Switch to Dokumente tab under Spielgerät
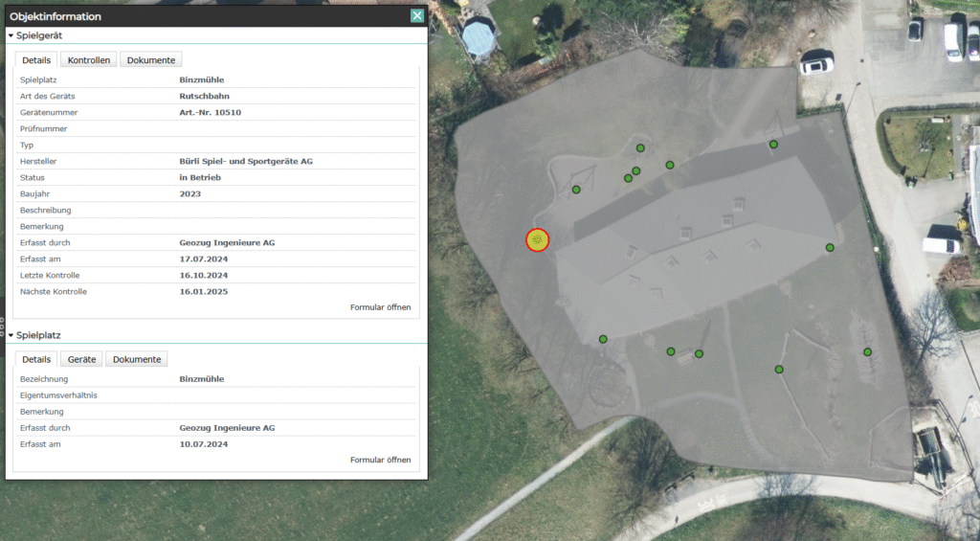 [x=150, y=59]
